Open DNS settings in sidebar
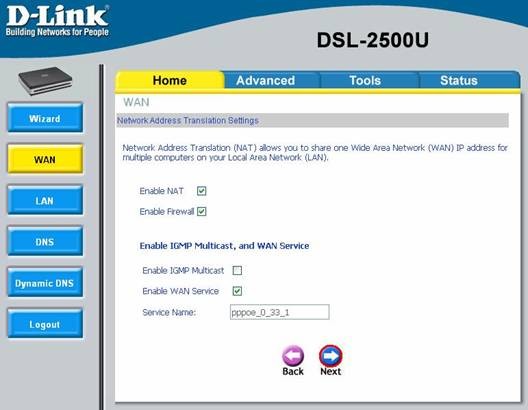This screenshot has height=410, width=528. [45, 241]
